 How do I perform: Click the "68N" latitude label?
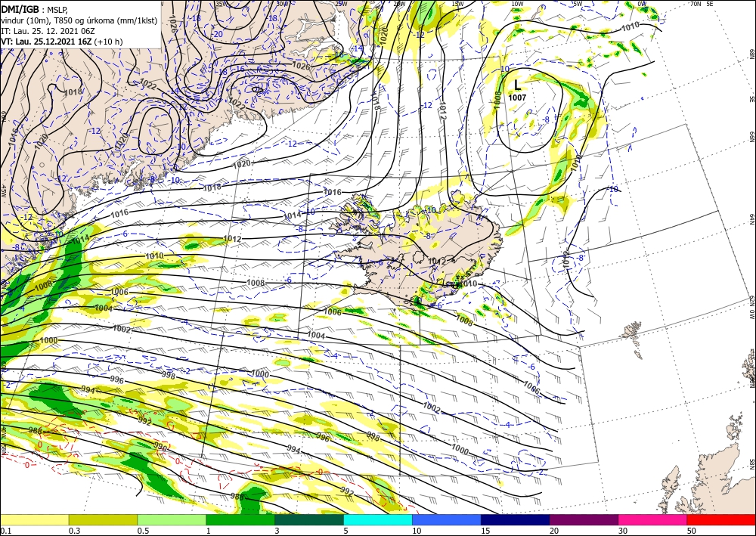click(751, 54)
